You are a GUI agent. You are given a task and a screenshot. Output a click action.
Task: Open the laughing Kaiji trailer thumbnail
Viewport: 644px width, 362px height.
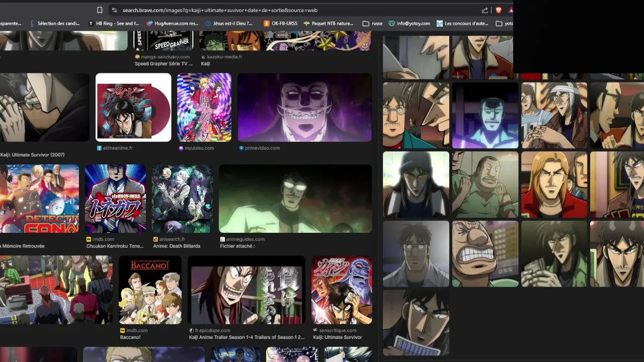247,290
